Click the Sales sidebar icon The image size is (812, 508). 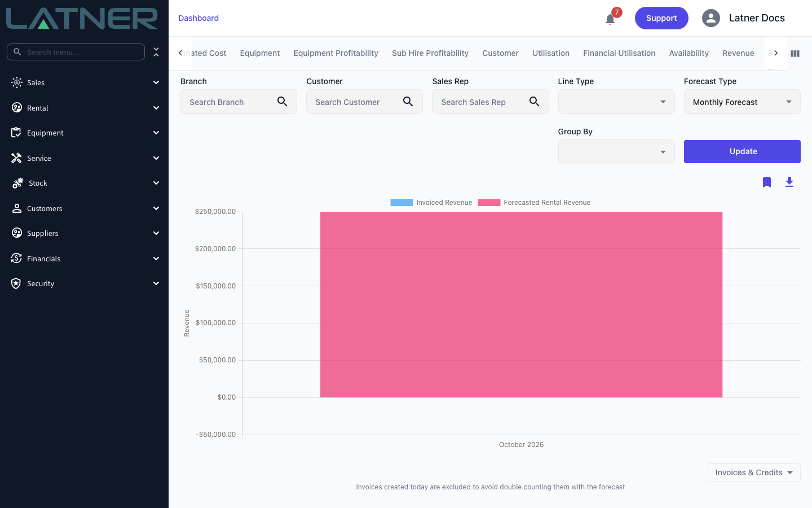(x=17, y=82)
